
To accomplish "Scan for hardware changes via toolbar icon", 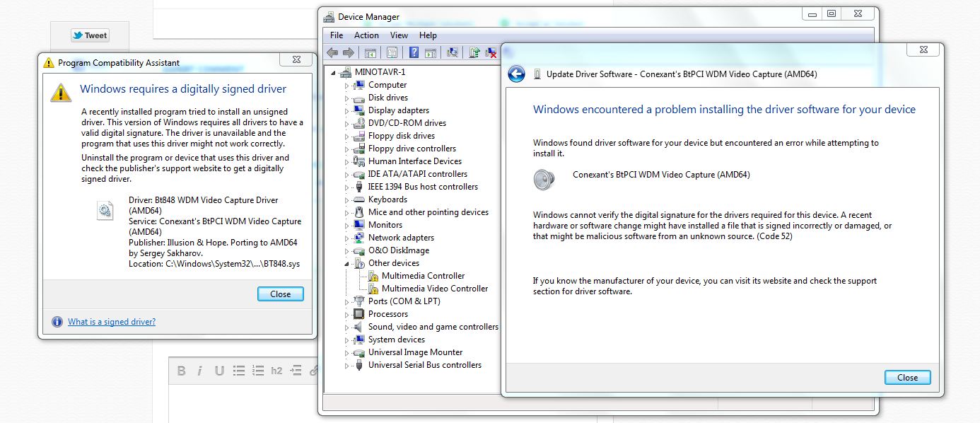I will pos(453,52).
